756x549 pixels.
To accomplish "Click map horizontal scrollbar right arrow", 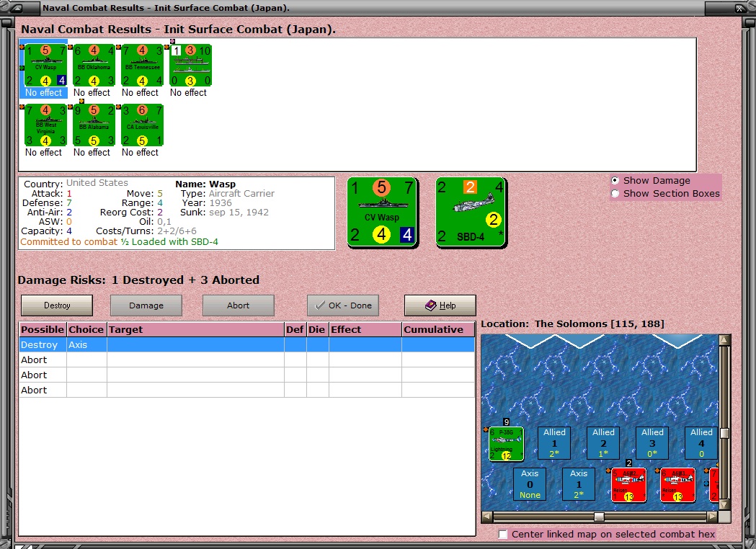I will tap(712, 517).
